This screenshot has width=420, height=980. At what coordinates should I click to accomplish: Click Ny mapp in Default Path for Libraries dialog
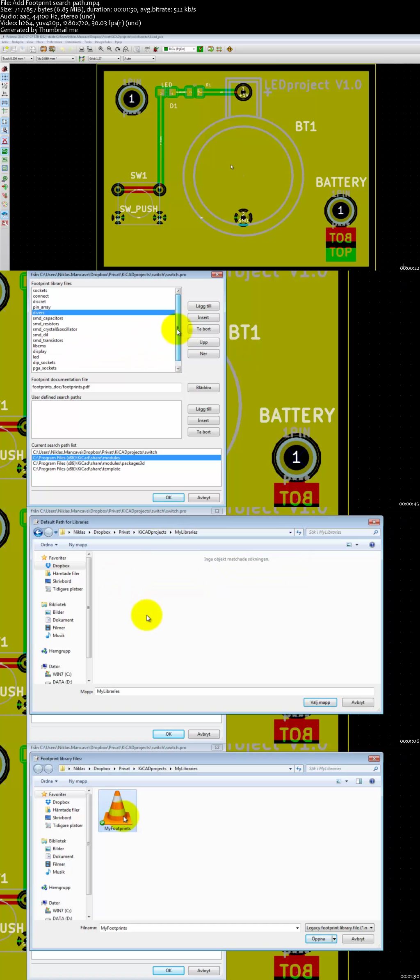click(78, 545)
